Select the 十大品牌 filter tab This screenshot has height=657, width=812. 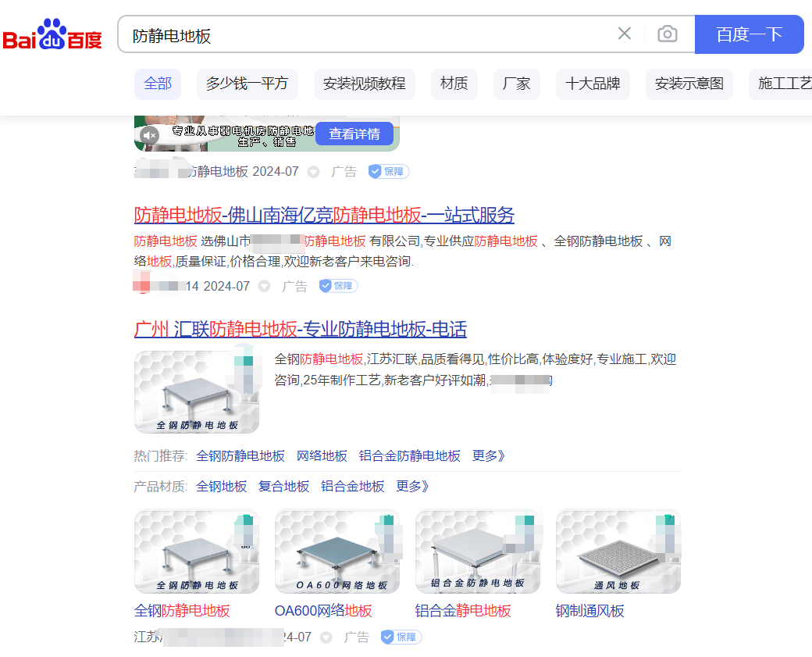point(593,84)
